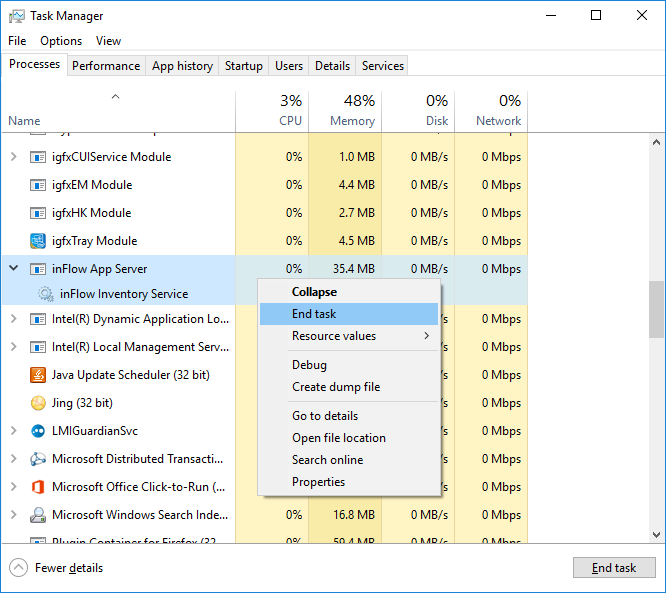Click the scrollbar down arrow
The height and width of the screenshot is (593, 666).
(x=656, y=535)
